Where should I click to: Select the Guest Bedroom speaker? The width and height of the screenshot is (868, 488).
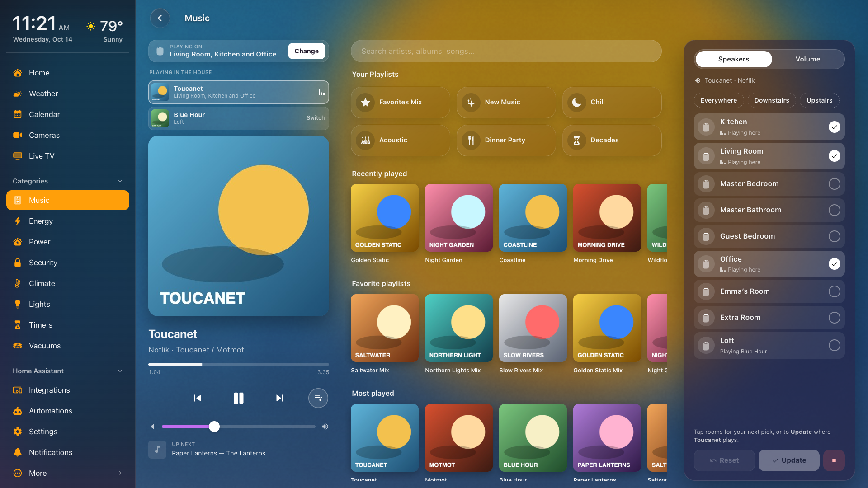click(x=834, y=236)
